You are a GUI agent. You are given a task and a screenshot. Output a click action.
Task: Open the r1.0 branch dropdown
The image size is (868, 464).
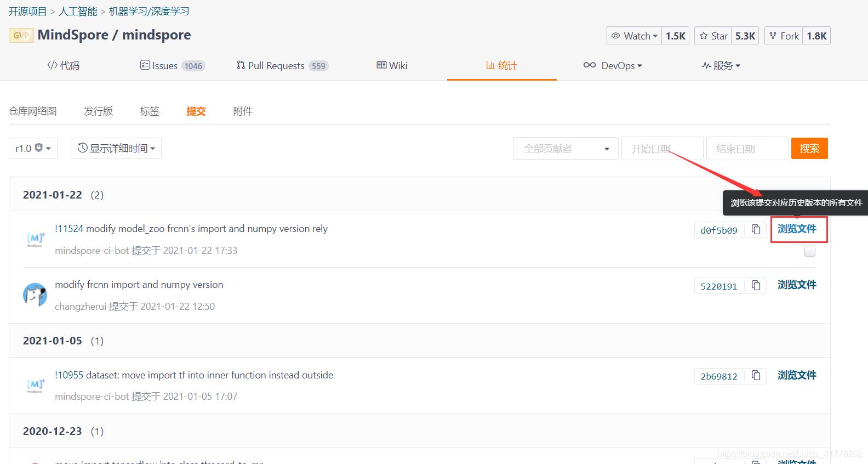click(x=33, y=148)
